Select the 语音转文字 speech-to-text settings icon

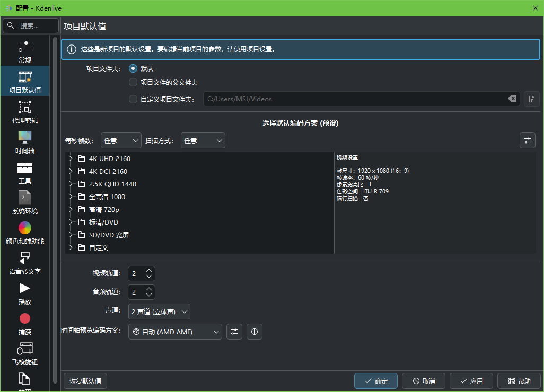[x=24, y=259]
